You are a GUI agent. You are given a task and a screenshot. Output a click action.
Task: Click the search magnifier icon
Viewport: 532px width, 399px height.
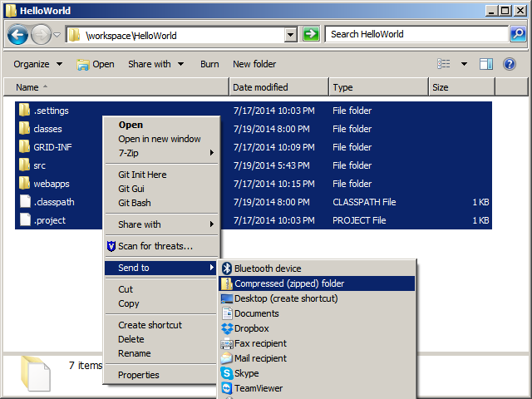tap(516, 35)
